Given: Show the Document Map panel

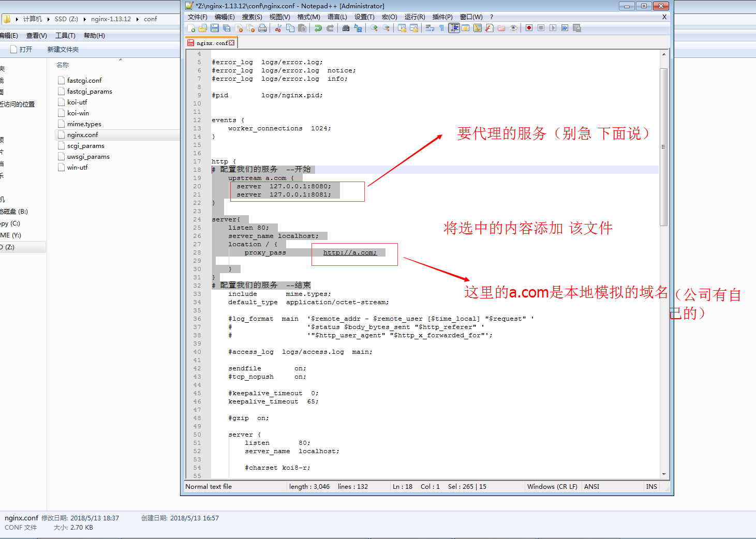Looking at the screenshot, I should (478, 28).
